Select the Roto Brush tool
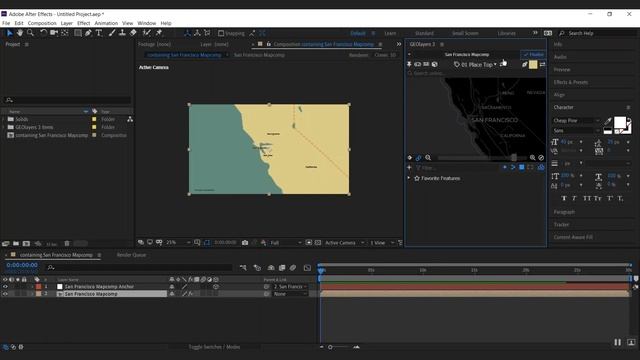The width and height of the screenshot is (640, 360). 147,33
